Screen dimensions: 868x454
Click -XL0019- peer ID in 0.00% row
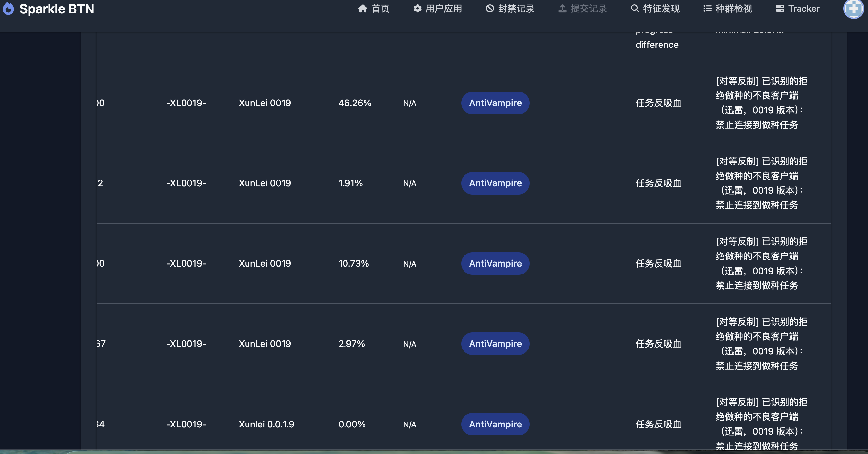[x=186, y=424]
